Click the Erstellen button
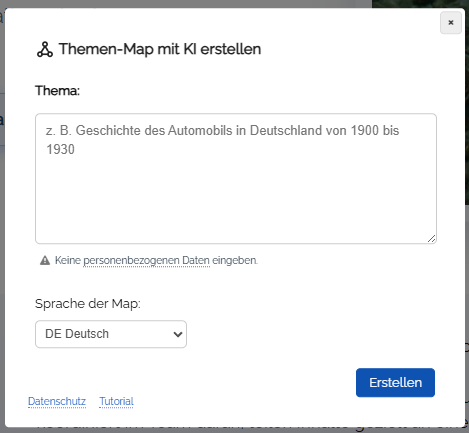 pos(395,383)
